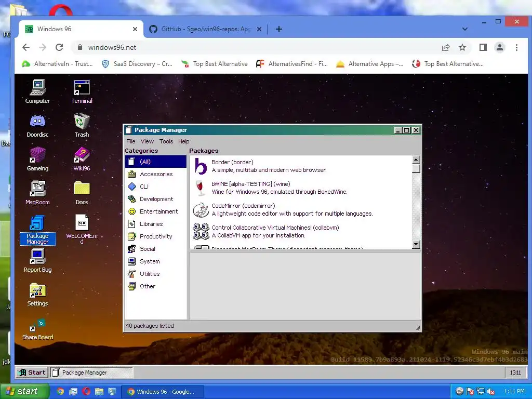The height and width of the screenshot is (399, 532).
Task: Click the Windows XP start button
Action: coord(24,392)
